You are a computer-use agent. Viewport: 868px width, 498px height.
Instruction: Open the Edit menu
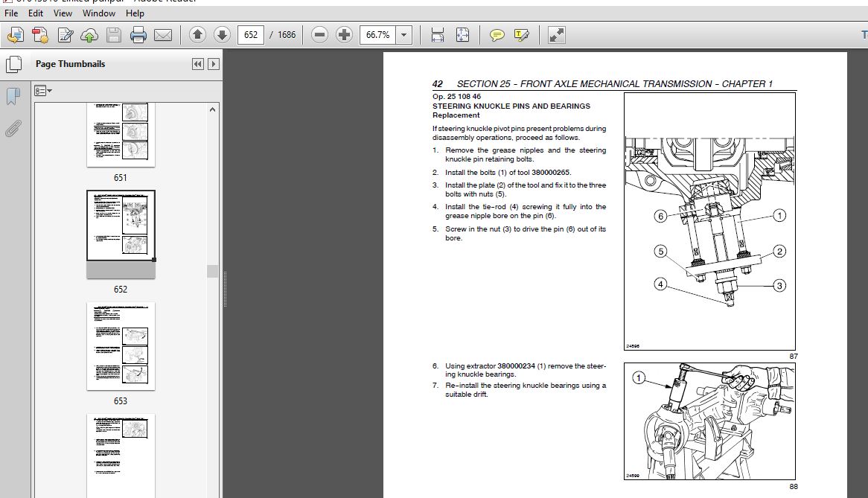click(x=36, y=13)
